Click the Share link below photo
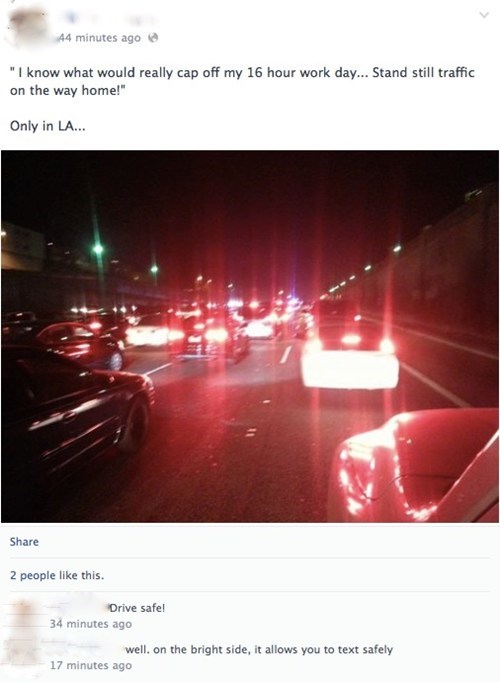The height and width of the screenshot is (683, 500). 24,541
